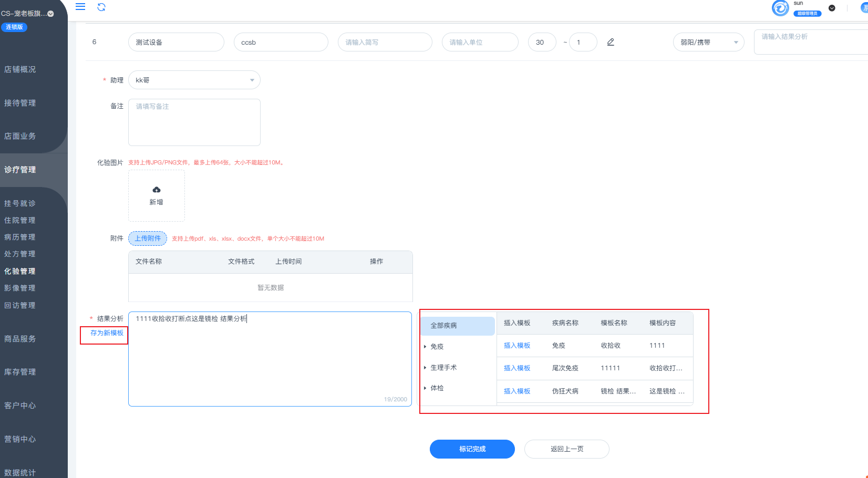Open the 弱阳/携带 result dropdown
868x478 pixels.
coord(708,42)
